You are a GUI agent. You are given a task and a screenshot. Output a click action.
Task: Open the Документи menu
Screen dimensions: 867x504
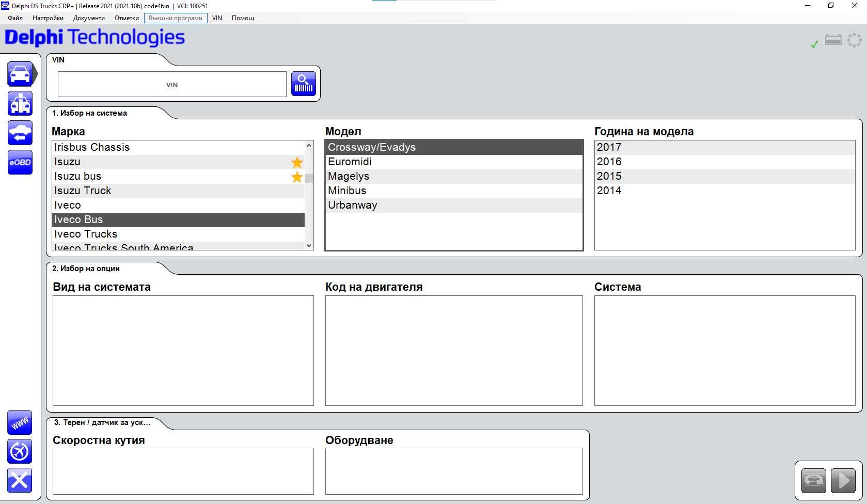89,18
